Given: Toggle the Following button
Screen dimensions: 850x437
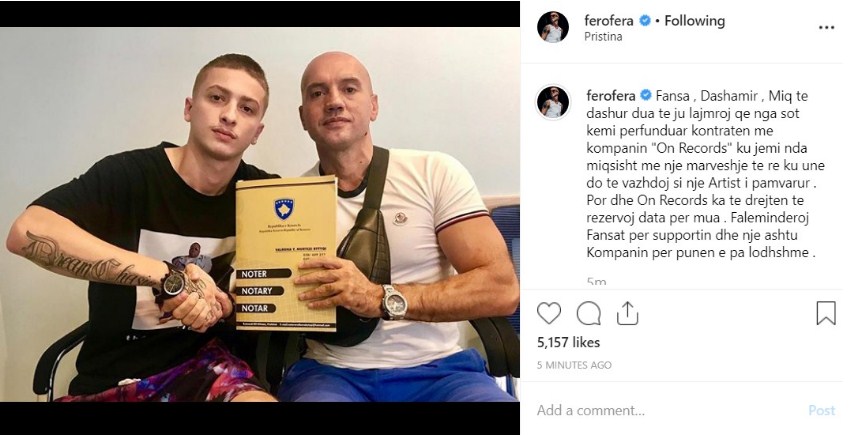Looking at the screenshot, I should 694,21.
